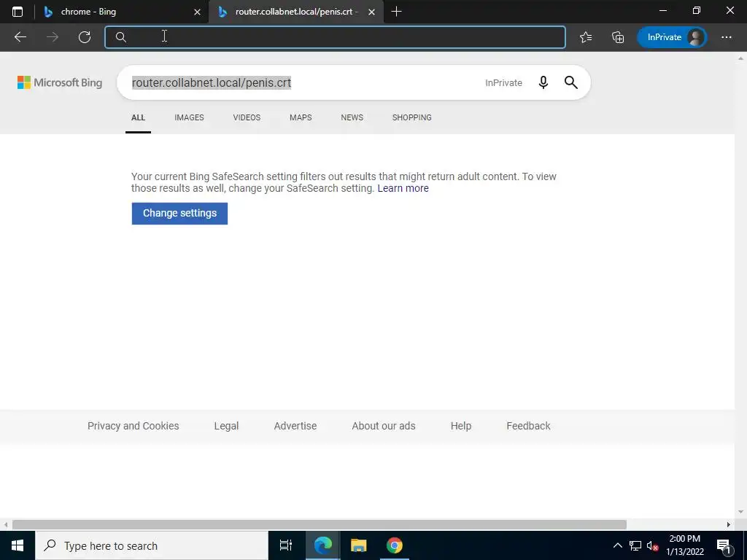The height and width of the screenshot is (560, 747).
Task: Click the Change settings button
Action: click(x=179, y=214)
